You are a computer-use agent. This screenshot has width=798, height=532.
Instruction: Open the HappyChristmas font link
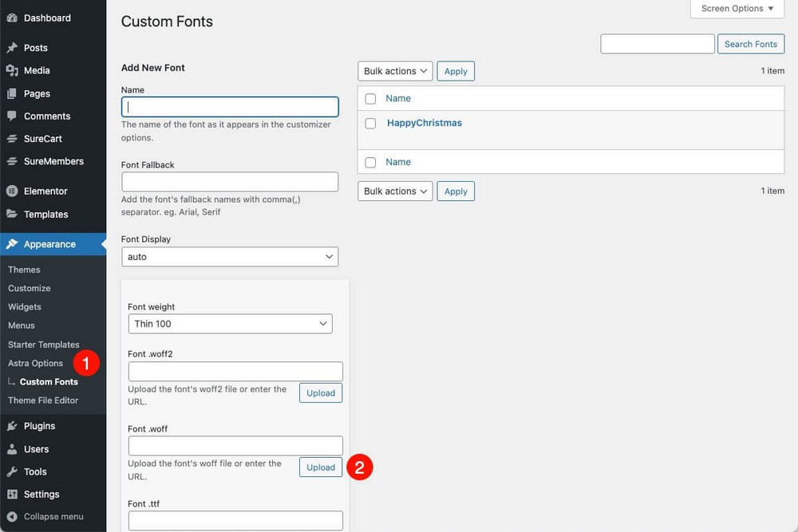424,123
